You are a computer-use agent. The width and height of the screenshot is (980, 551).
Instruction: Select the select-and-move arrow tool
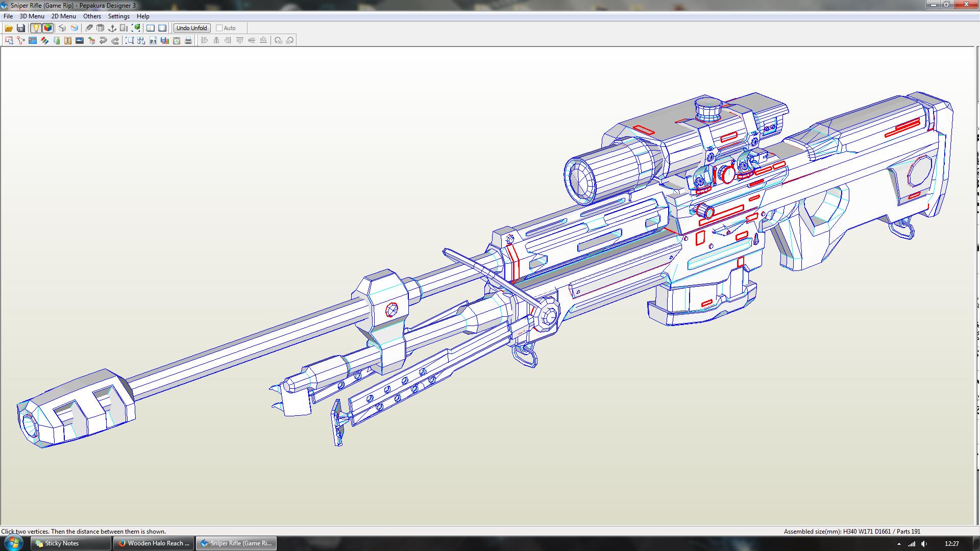coord(9,40)
